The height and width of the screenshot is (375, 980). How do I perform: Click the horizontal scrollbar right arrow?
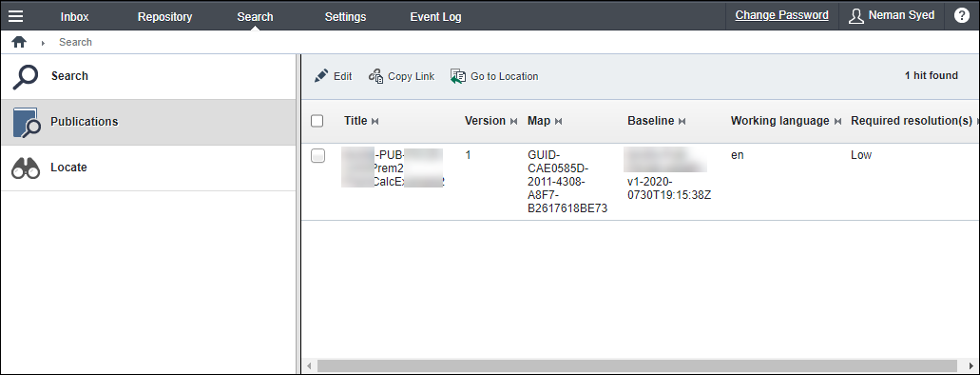[x=970, y=365]
